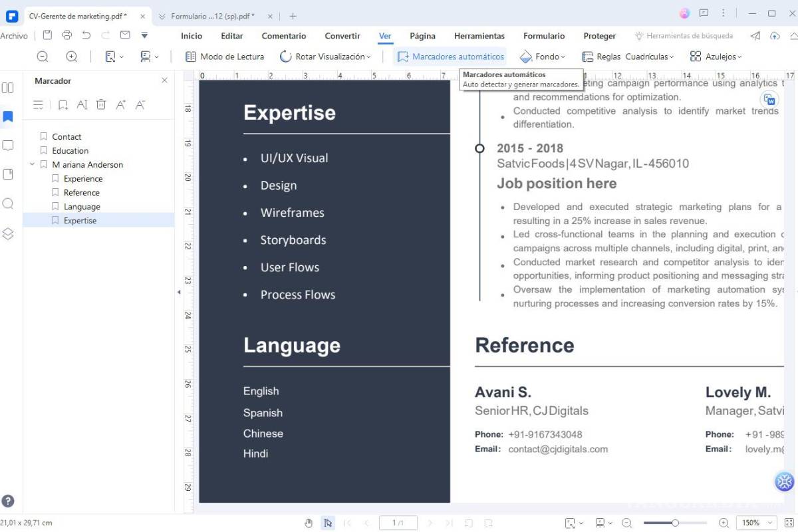Switch to the Comentario tab
Screen dimensions: 798x532
[x=284, y=36]
